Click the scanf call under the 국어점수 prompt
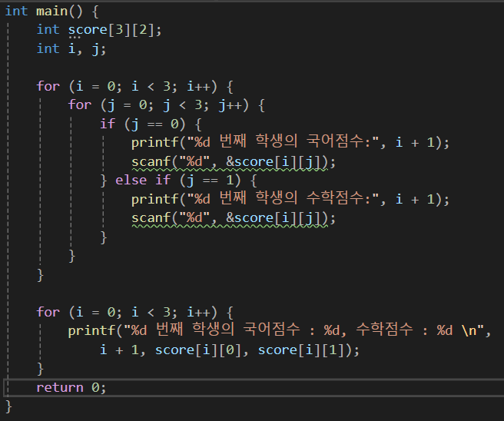Image resolution: width=504 pixels, height=421 pixels. (x=234, y=161)
